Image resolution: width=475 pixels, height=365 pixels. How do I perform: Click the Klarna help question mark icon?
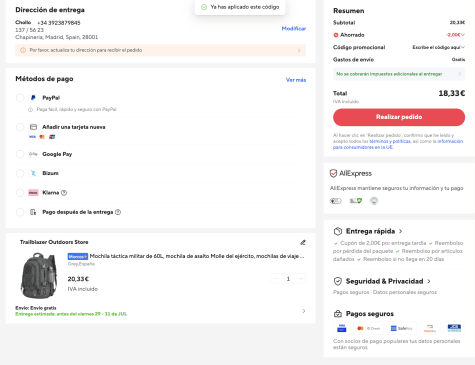pos(64,193)
